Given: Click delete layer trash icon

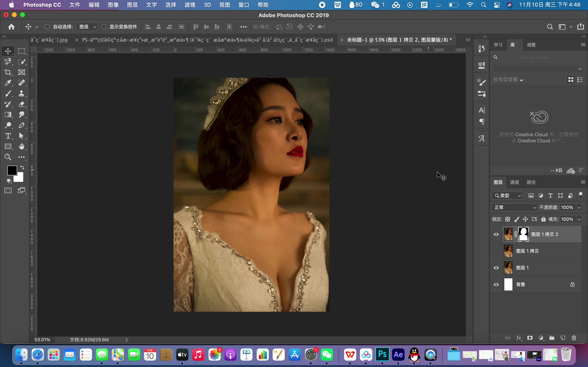Looking at the screenshot, I should pyautogui.click(x=574, y=338).
